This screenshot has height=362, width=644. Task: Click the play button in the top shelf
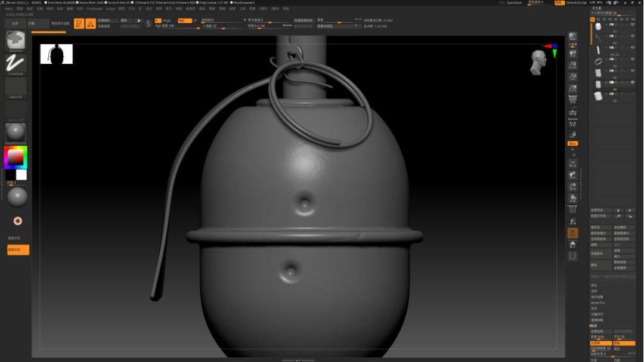coord(139,20)
